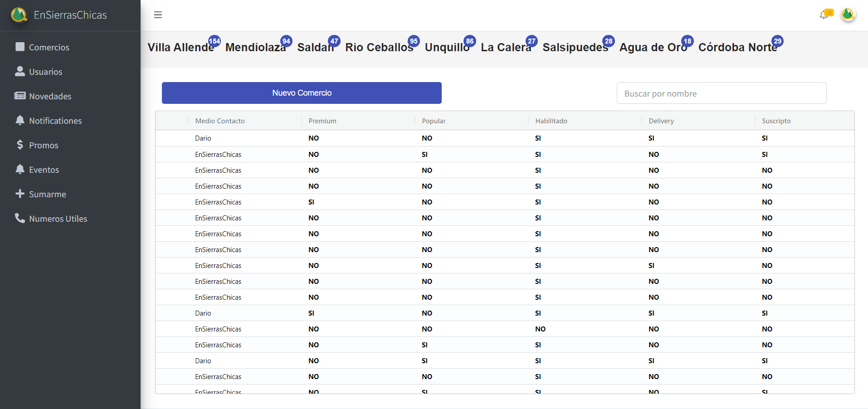Screen dimensions: 868x409
Task: Select the Córdoba Norte tab
Action: pos(737,48)
